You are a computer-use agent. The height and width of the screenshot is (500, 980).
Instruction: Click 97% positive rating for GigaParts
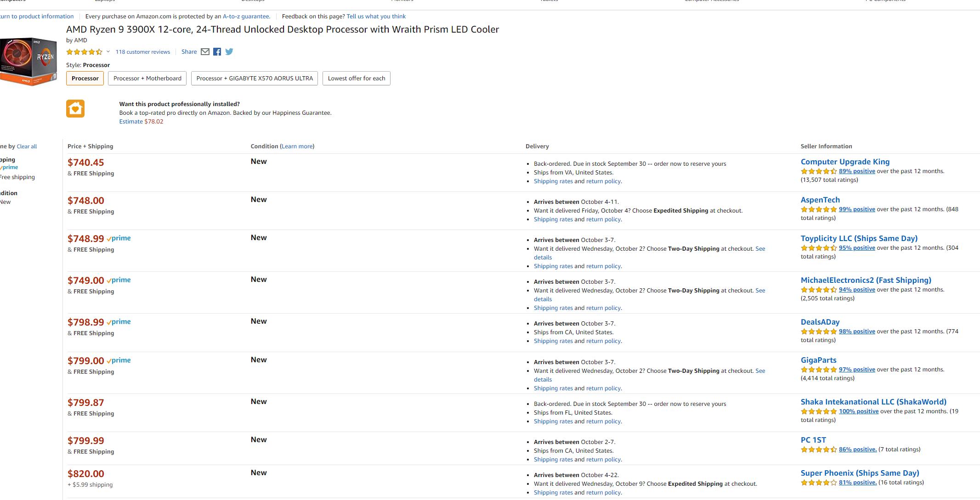857,370
